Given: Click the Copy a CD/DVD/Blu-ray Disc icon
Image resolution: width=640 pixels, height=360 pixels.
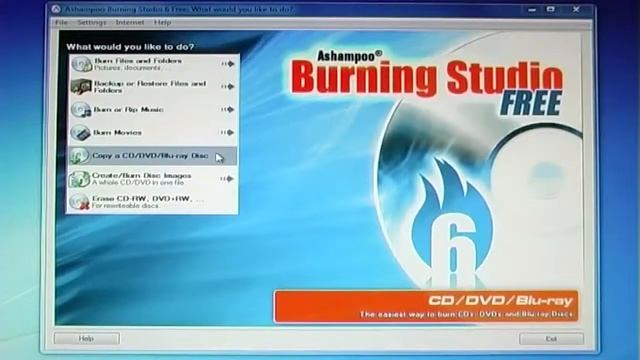Looking at the screenshot, I should pos(79,156).
